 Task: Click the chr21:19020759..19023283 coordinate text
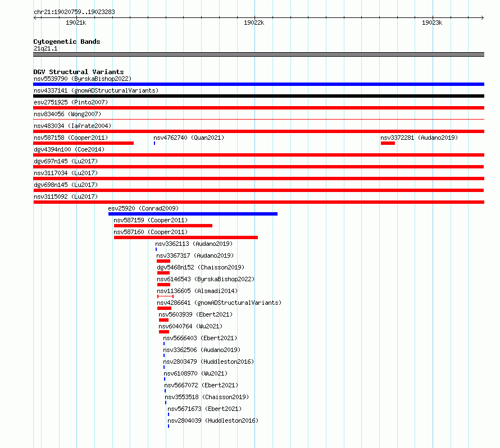74,12
